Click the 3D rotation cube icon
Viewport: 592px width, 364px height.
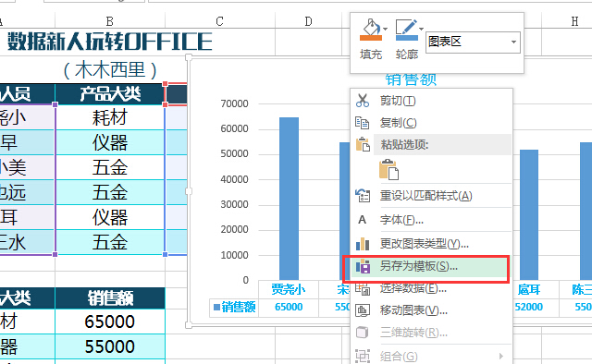pyautogui.click(x=363, y=333)
